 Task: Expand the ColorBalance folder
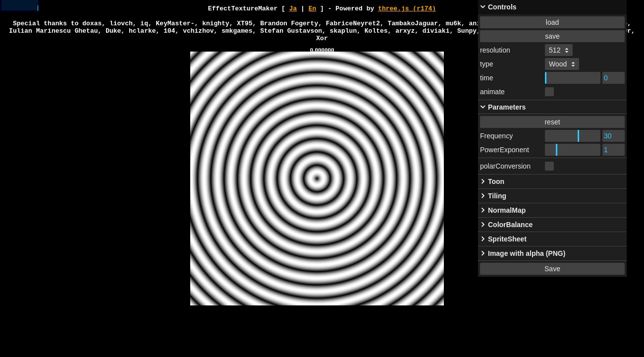(x=510, y=225)
